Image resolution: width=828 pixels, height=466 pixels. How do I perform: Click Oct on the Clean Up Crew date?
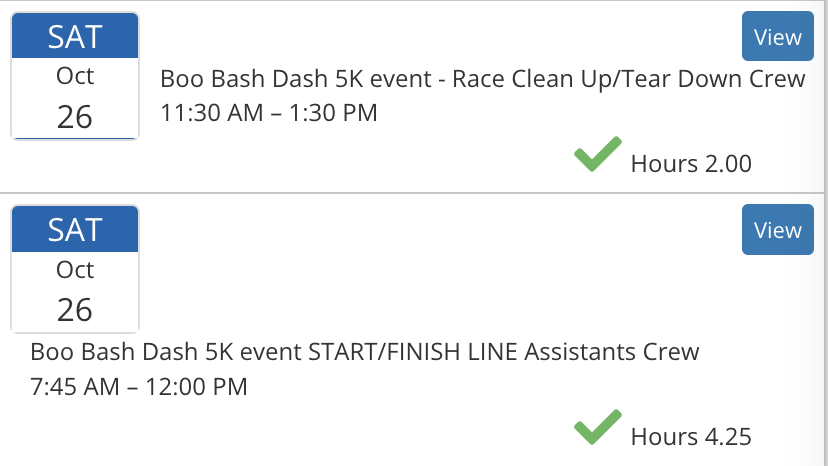point(75,76)
